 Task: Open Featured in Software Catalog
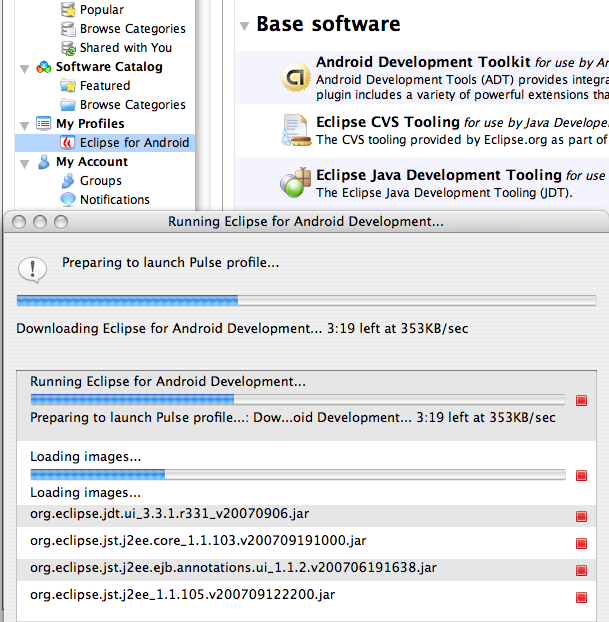pyautogui.click(x=105, y=86)
